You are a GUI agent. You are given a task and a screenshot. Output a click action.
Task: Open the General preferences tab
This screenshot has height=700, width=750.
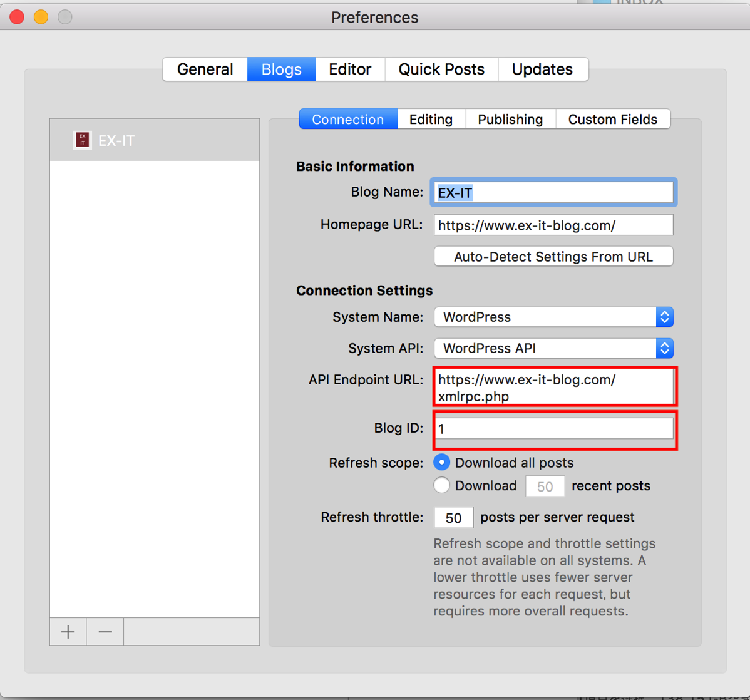(x=205, y=69)
